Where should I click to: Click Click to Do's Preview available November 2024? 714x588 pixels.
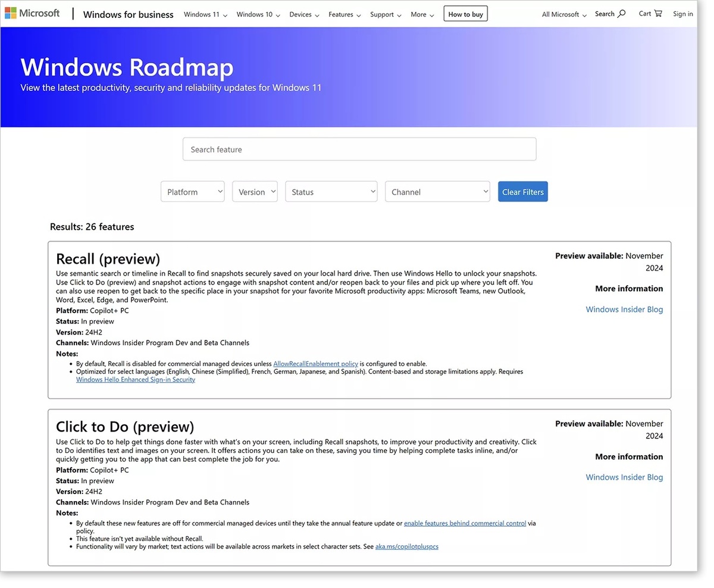tap(609, 430)
